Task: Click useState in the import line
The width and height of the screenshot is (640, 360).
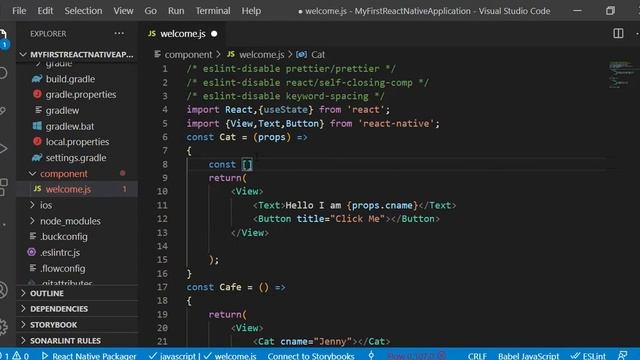Action: [x=286, y=109]
